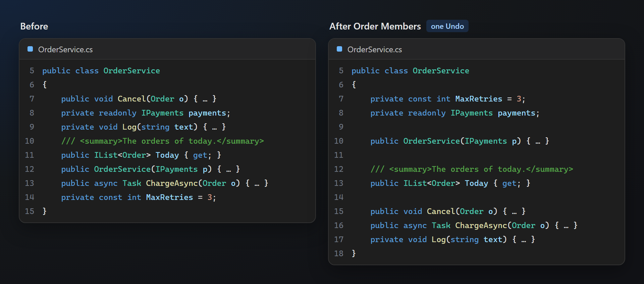Click 'public class OrderService' in the After panel
The height and width of the screenshot is (284, 644).
coord(410,71)
